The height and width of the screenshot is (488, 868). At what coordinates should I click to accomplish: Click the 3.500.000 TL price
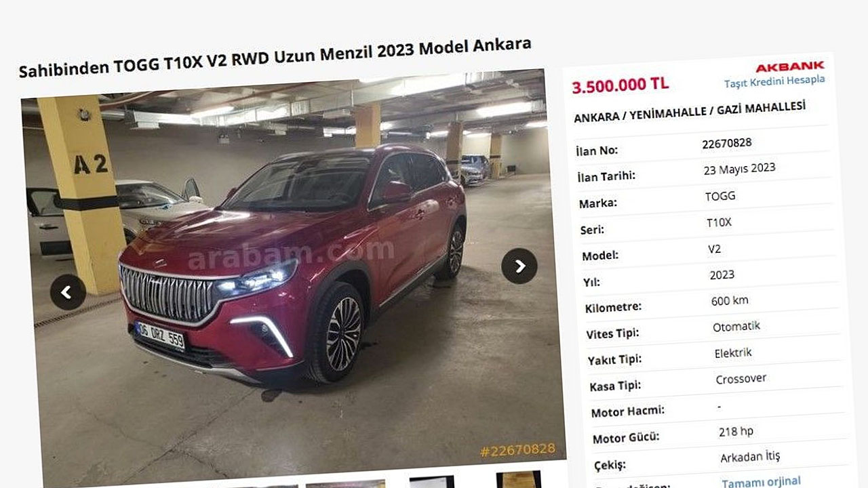coord(620,85)
